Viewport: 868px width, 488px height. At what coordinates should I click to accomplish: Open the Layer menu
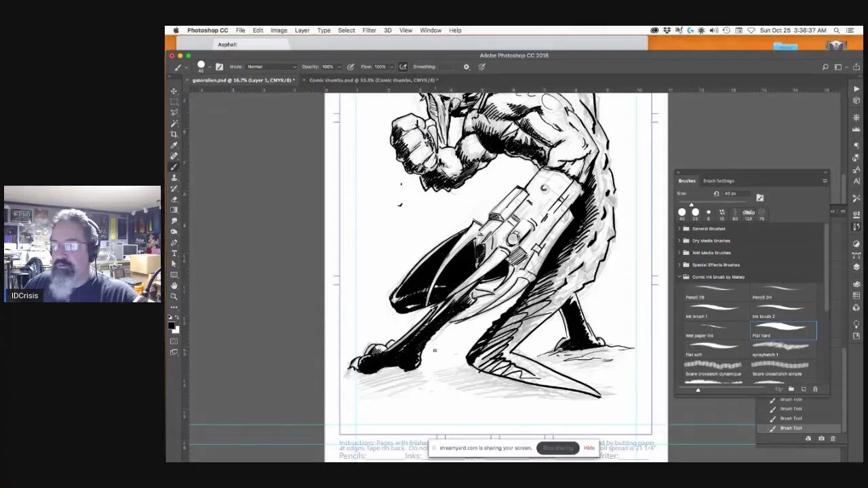point(302,30)
